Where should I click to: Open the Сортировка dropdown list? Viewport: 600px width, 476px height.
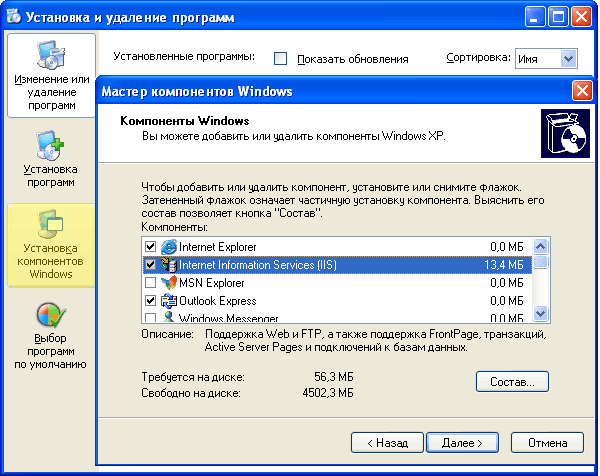click(569, 59)
